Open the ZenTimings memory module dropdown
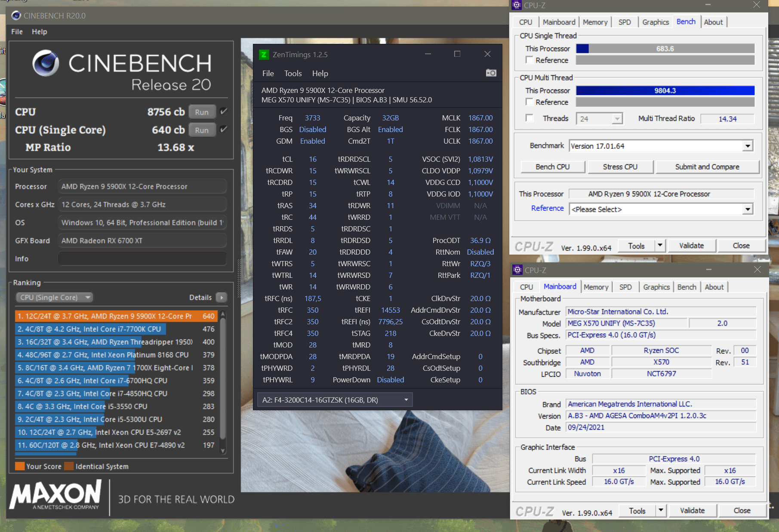 pyautogui.click(x=335, y=400)
